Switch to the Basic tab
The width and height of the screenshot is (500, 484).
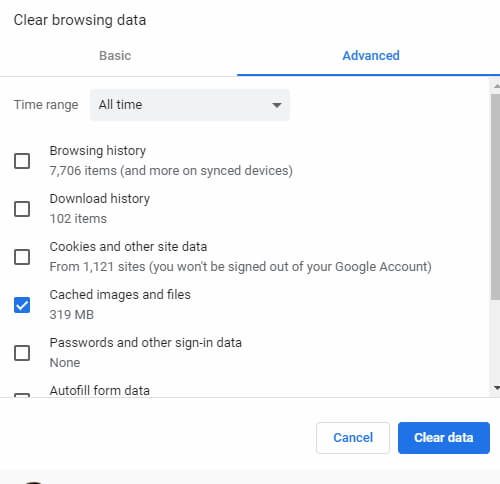point(115,56)
